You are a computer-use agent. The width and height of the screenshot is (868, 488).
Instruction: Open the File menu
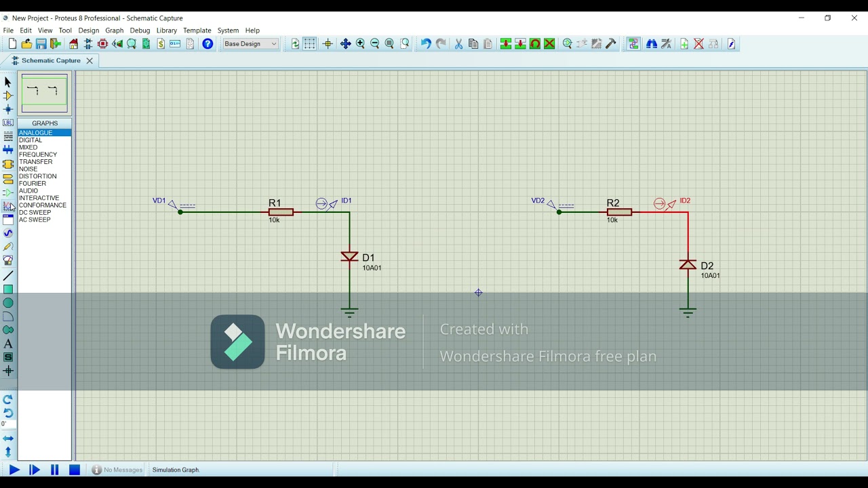pos(8,30)
